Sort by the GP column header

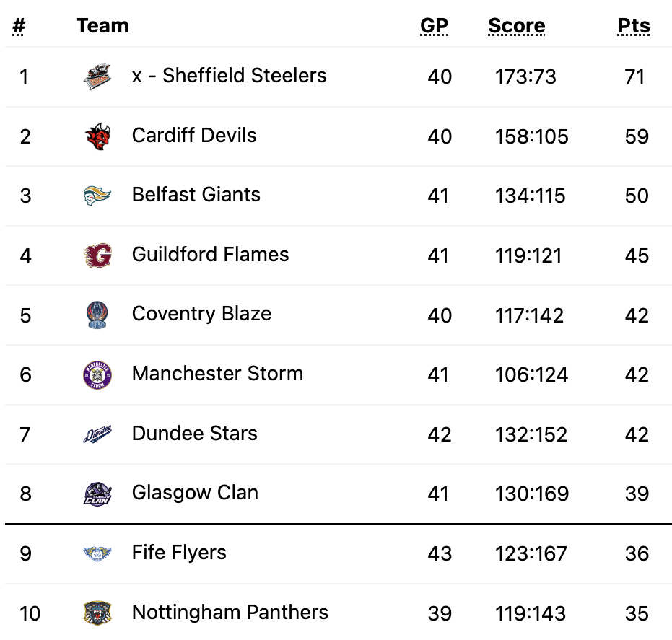point(434,26)
